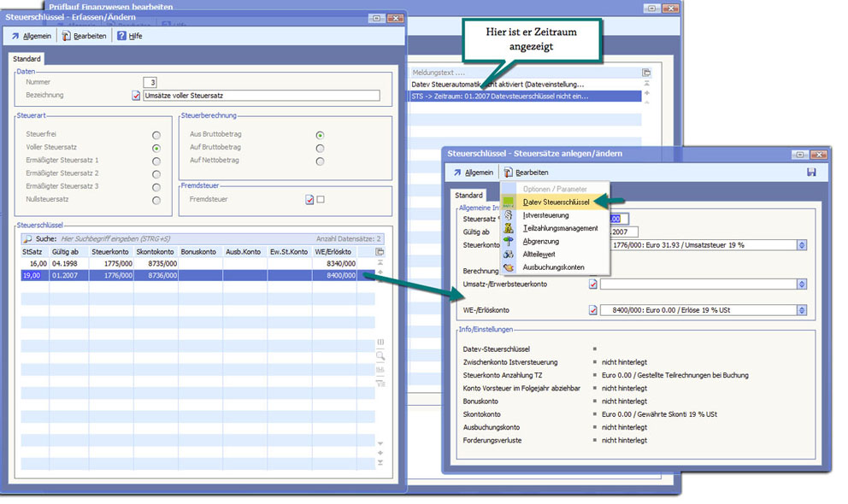Choose Datev Steuerschlüssel from the menu

(x=556, y=202)
